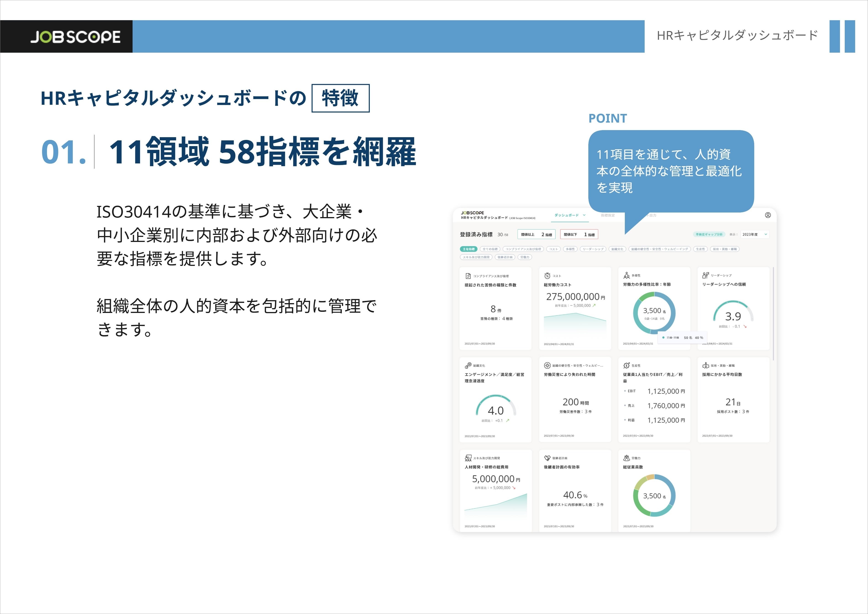The height and width of the screenshot is (614, 868).
Task: Select the 閾値以下 1 指標 box
Action: click(x=579, y=235)
